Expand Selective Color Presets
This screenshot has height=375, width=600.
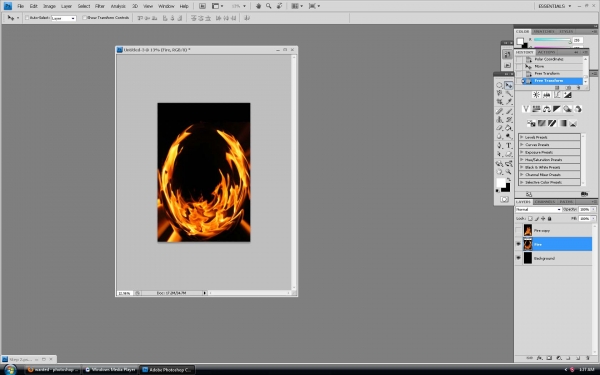coord(522,182)
